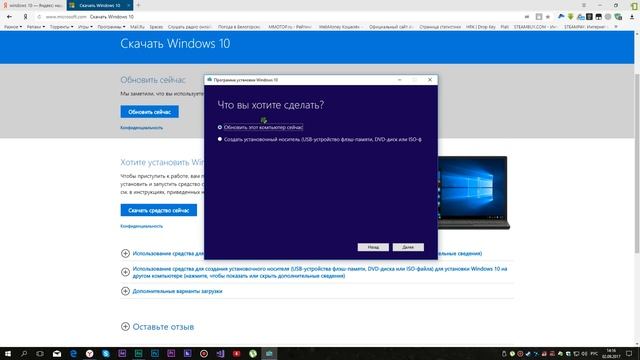Open a new browser tab with plus button
Screen dimensions: 640x360
click(138, 5)
